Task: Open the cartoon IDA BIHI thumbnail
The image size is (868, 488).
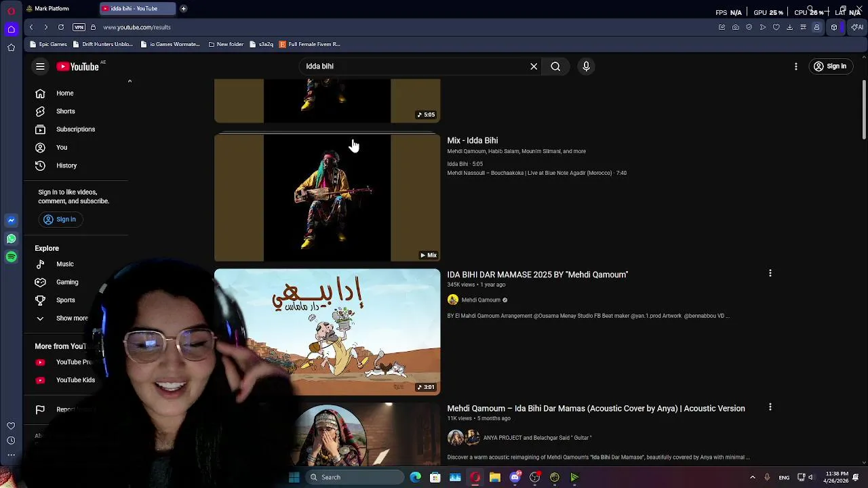Action: [327, 332]
